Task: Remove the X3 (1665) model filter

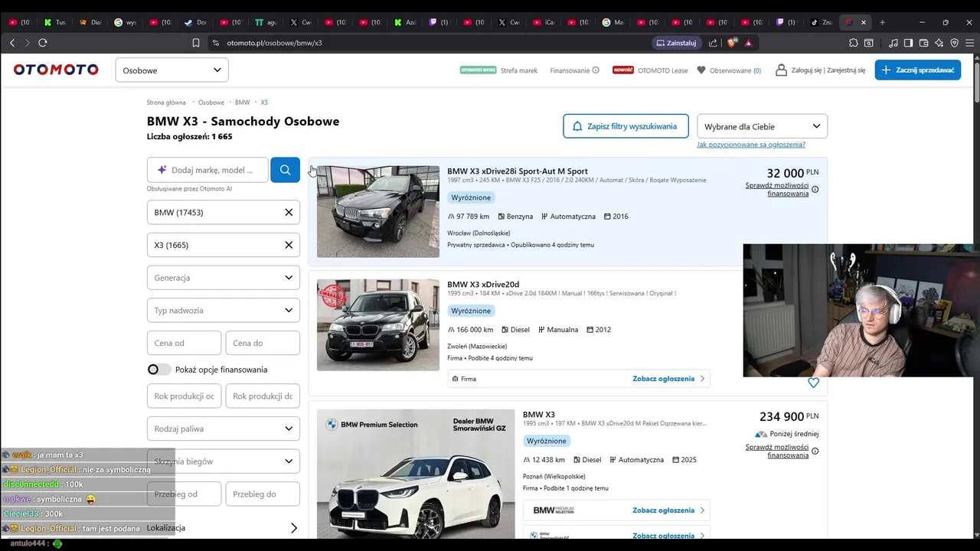Action: pyautogui.click(x=289, y=245)
